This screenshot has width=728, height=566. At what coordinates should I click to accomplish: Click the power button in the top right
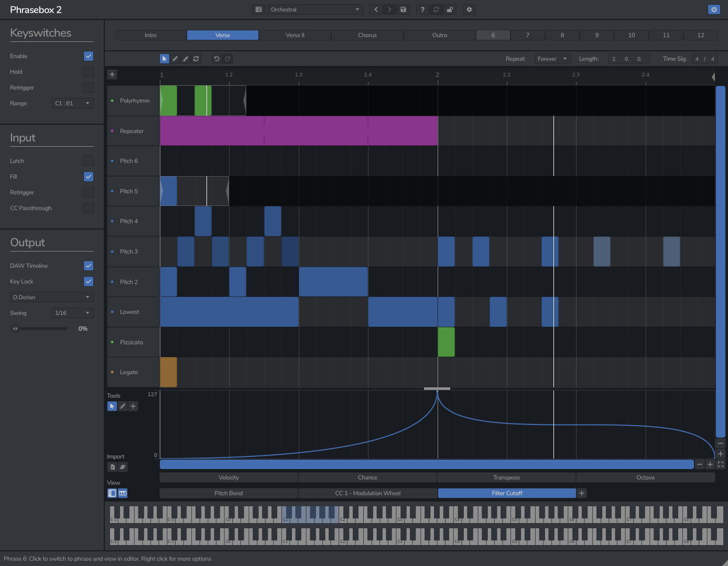pos(713,9)
